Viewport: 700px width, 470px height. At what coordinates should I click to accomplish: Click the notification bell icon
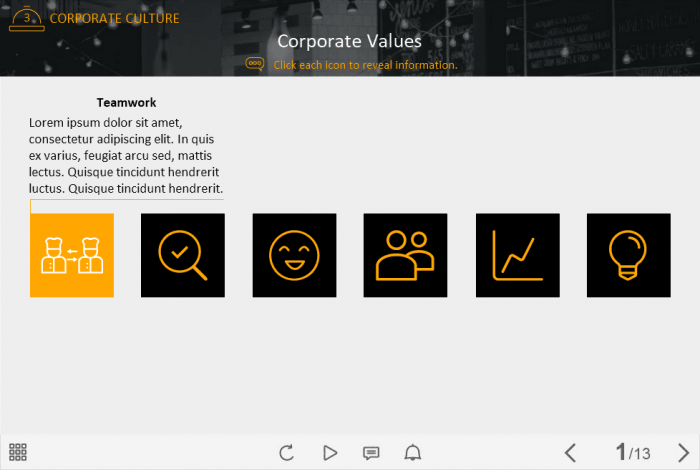pyautogui.click(x=412, y=453)
